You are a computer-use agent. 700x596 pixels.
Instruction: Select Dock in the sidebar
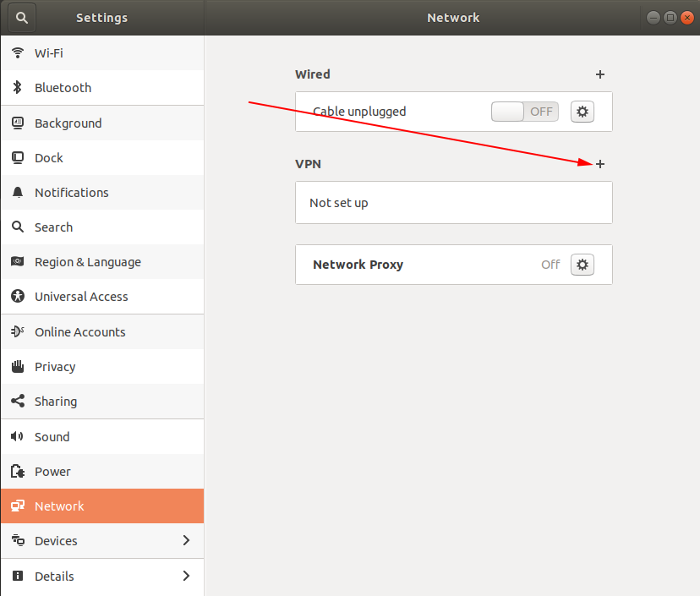[x=49, y=158]
